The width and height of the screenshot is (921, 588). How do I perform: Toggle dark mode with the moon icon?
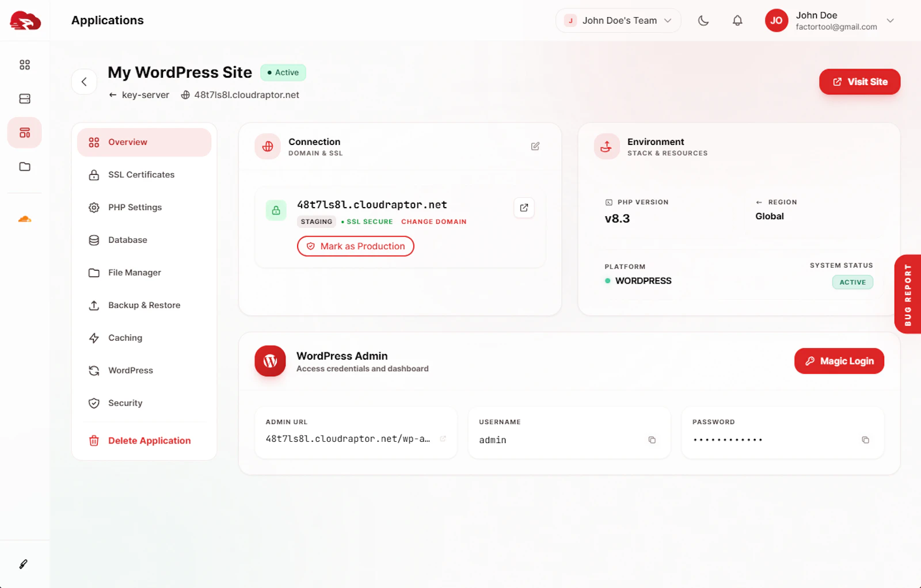pyautogui.click(x=703, y=21)
